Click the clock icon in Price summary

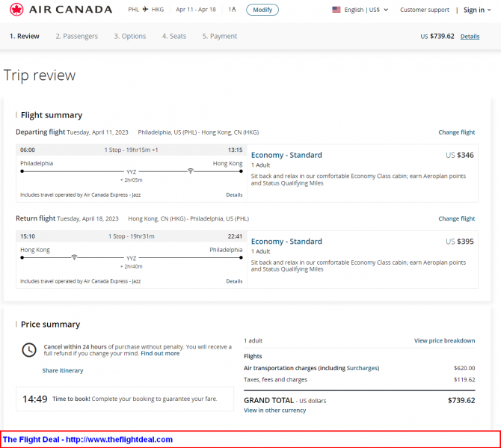pyautogui.click(x=29, y=350)
